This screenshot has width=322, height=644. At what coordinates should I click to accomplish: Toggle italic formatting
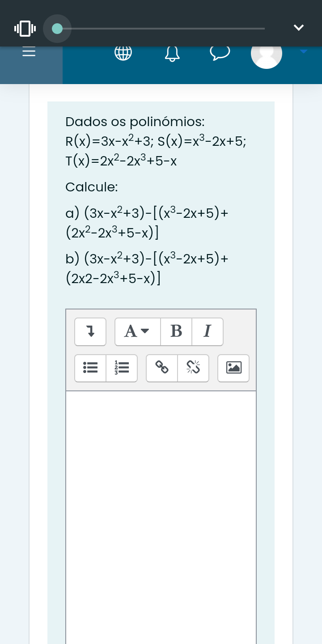pyautogui.click(x=207, y=332)
